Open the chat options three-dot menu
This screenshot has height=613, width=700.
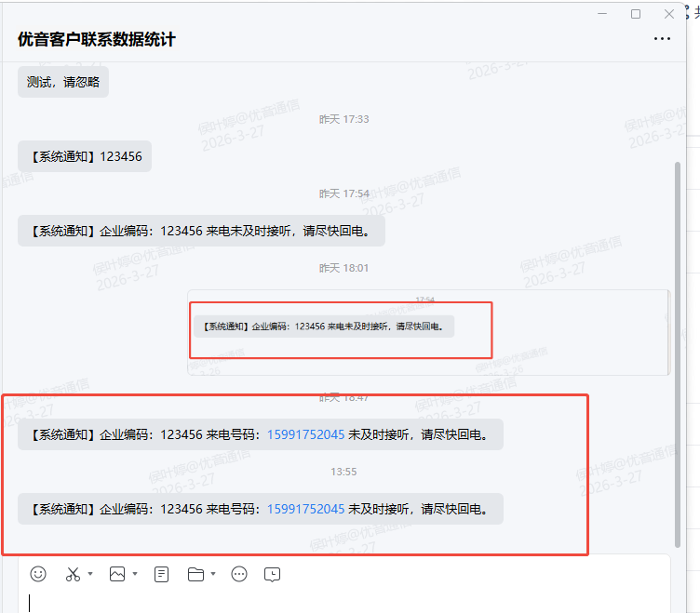point(662,39)
